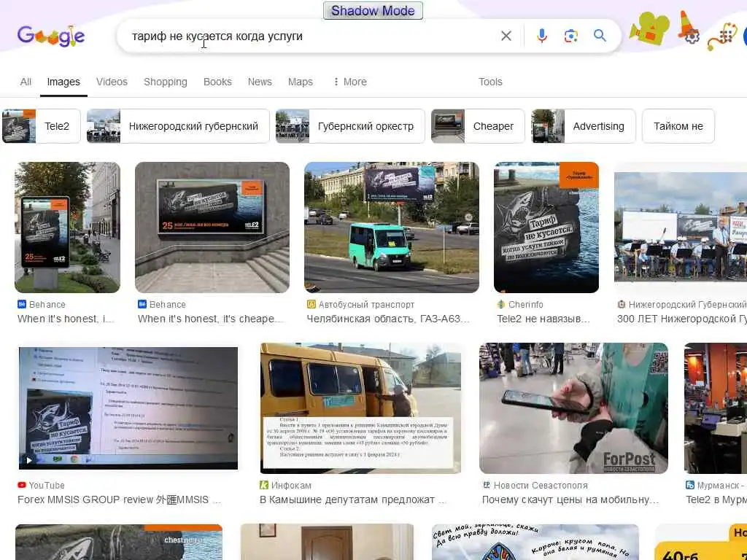The width and height of the screenshot is (747, 560).
Task: Open 'Forex MMSIS GROUP review' result link
Action: (x=119, y=500)
